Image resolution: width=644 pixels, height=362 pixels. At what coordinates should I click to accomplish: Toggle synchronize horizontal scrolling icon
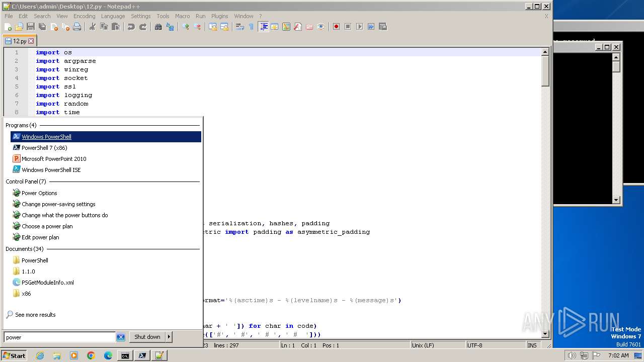coord(224,27)
